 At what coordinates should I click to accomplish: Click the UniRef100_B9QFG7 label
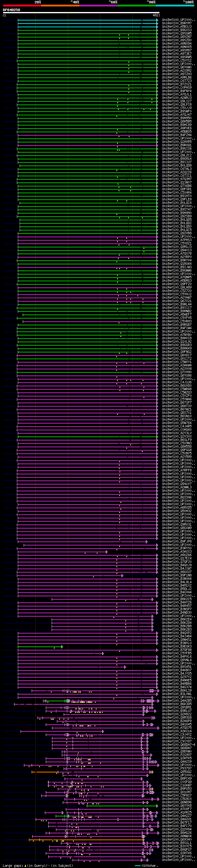pos(177,850)
